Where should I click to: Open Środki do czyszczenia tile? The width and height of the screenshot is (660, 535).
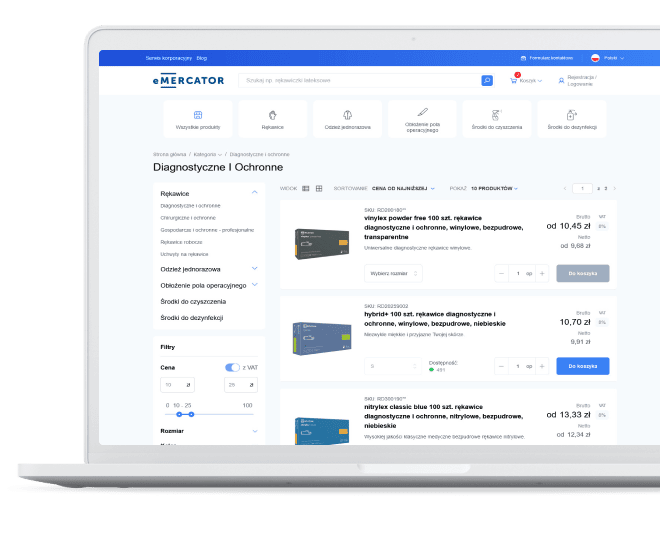tap(497, 119)
